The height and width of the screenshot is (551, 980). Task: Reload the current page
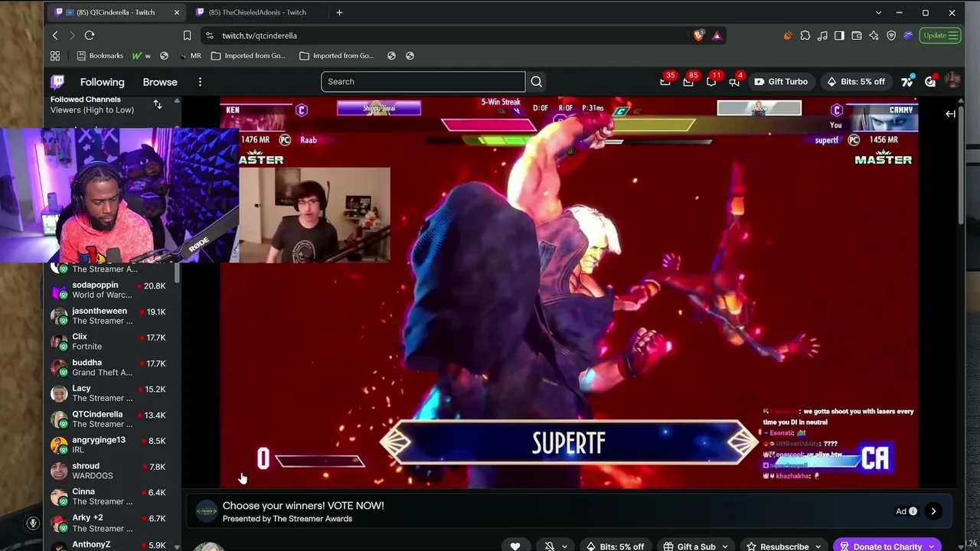click(x=90, y=35)
